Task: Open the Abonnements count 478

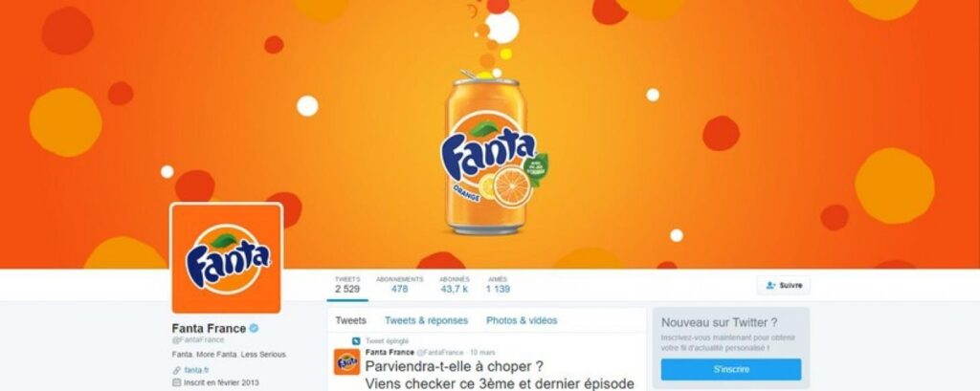Action: [399, 285]
